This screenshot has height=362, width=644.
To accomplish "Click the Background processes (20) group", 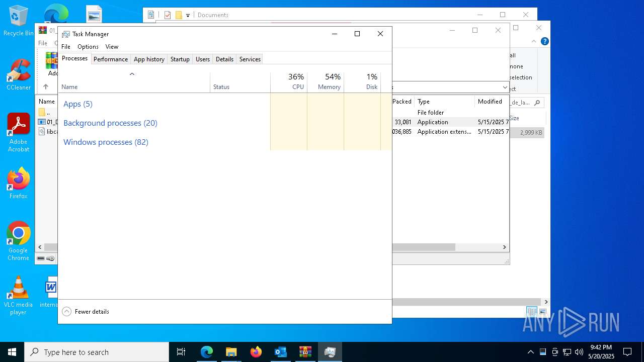I will click(110, 123).
